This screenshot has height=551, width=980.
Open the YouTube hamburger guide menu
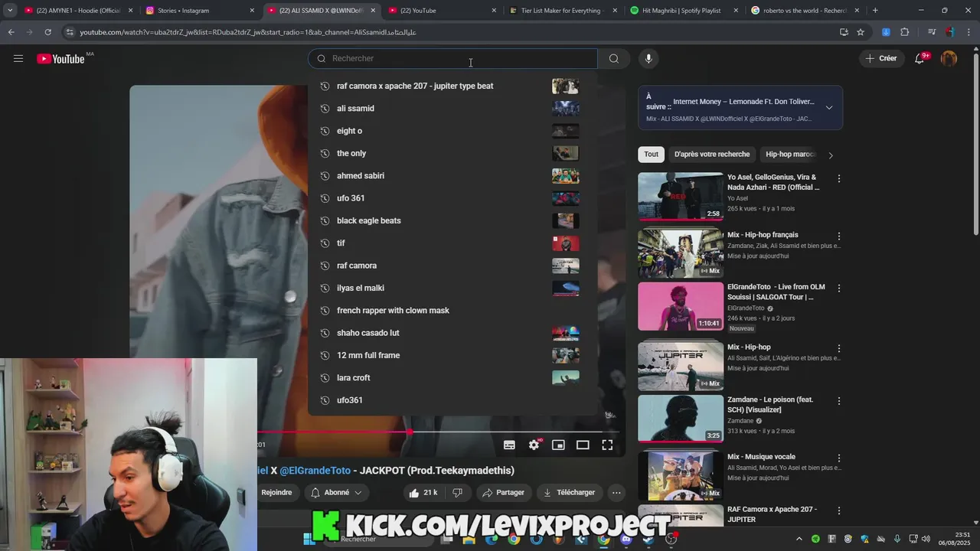pyautogui.click(x=18, y=58)
